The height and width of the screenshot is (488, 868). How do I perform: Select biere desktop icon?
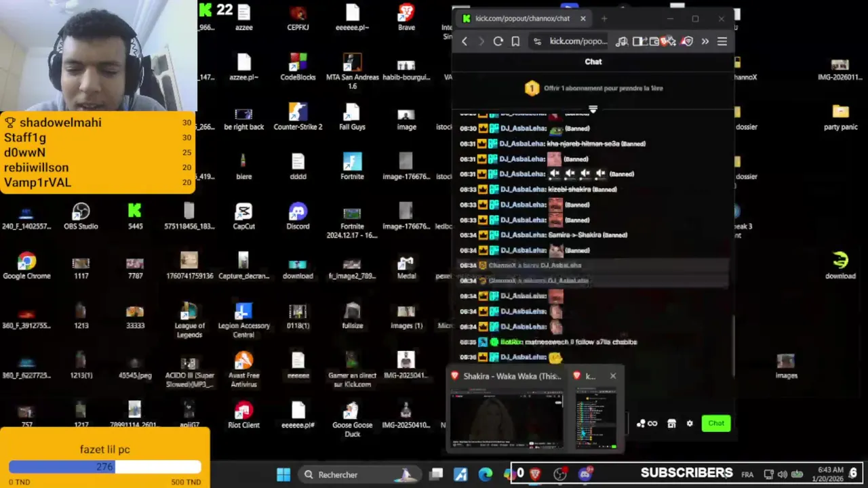(x=243, y=167)
